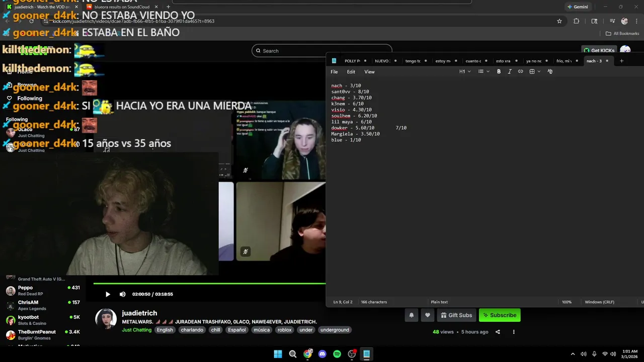The width and height of the screenshot is (644, 362).
Task: Switch to the 'POLLY P' Notepad tab
Action: 352,61
